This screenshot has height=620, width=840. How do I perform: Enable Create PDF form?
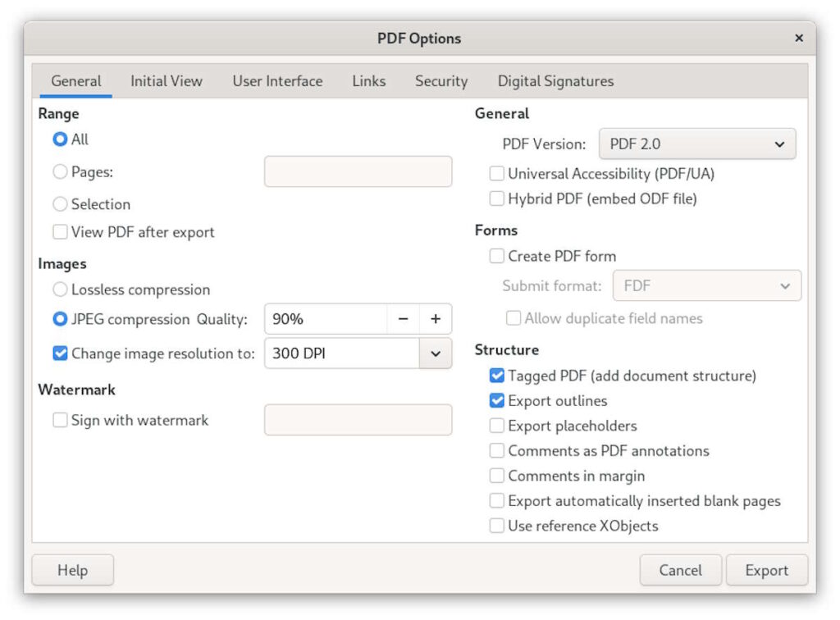click(496, 256)
